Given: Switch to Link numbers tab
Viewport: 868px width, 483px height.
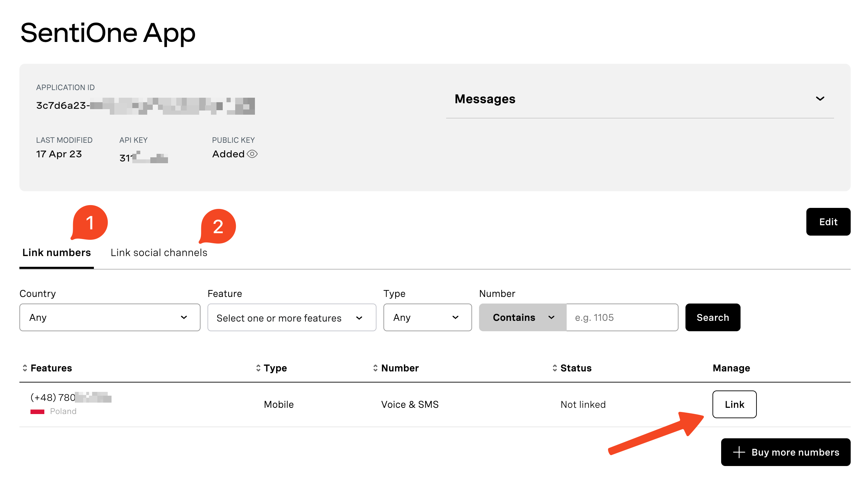Looking at the screenshot, I should click(x=56, y=253).
